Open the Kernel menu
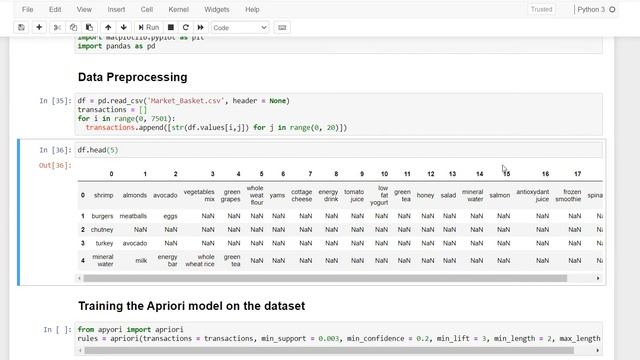640x360 pixels. click(178, 9)
